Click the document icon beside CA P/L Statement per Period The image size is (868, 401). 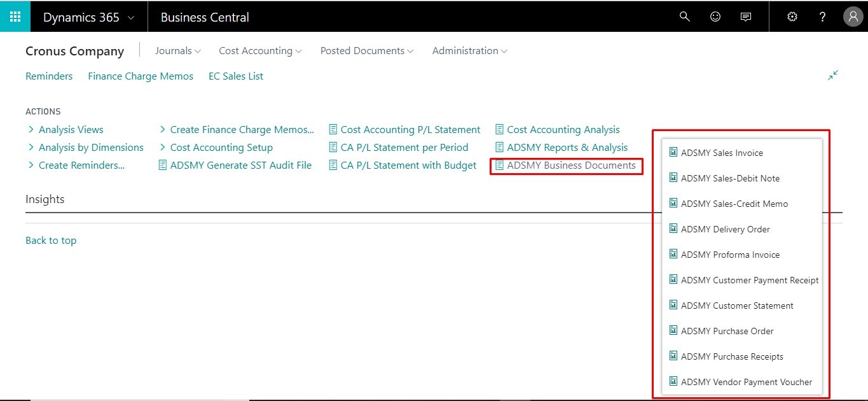(333, 148)
